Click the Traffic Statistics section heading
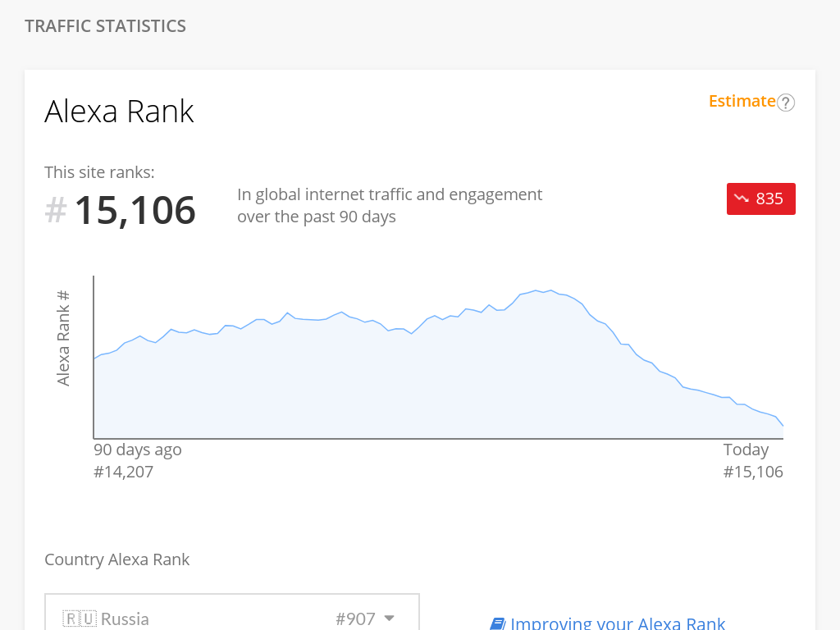Image resolution: width=840 pixels, height=630 pixels. [x=105, y=26]
